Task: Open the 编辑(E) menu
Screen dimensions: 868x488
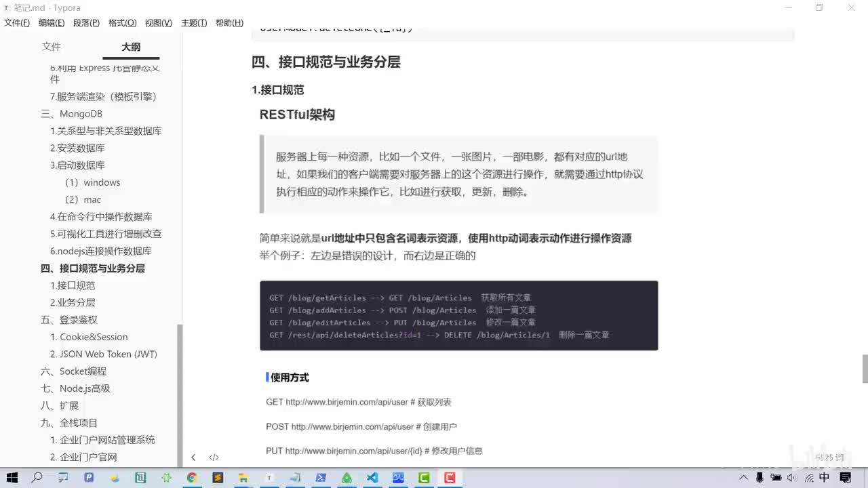Action: [52, 23]
